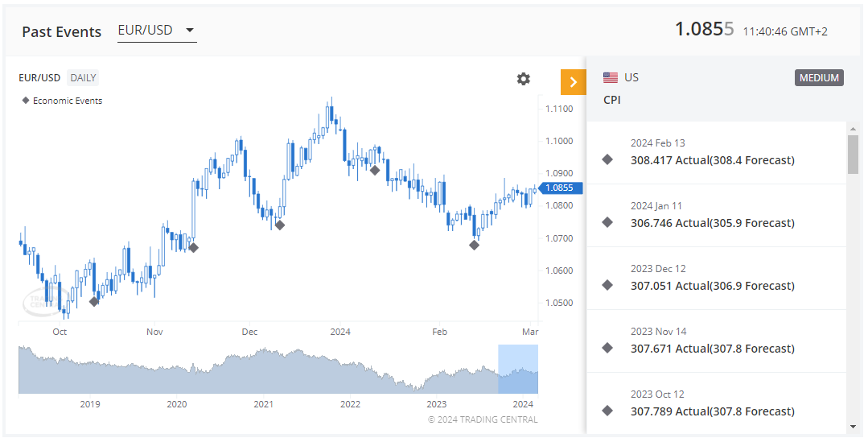
Task: Click the US flag icon
Action: [x=611, y=77]
